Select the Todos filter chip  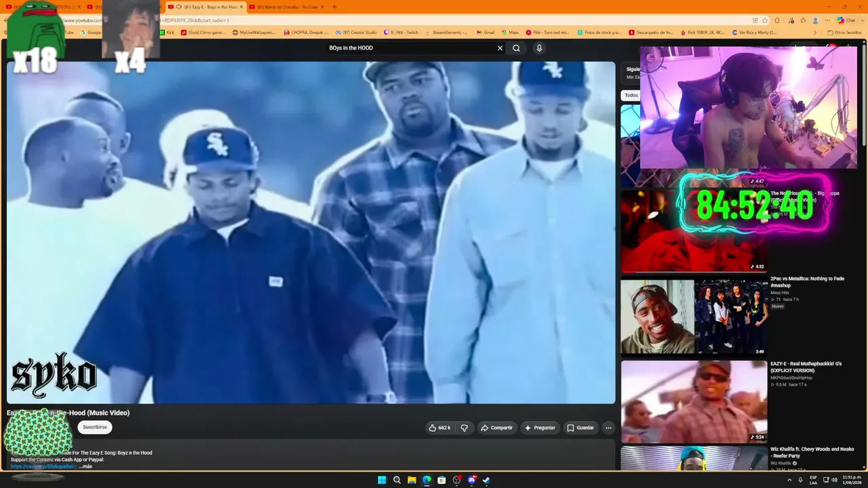pyautogui.click(x=631, y=96)
